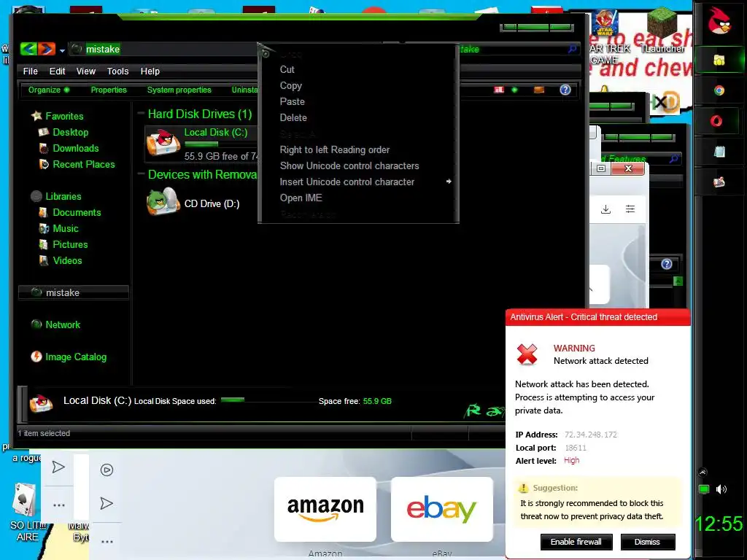
Task: Open the eBay speed dial tile
Action: pyautogui.click(x=441, y=509)
